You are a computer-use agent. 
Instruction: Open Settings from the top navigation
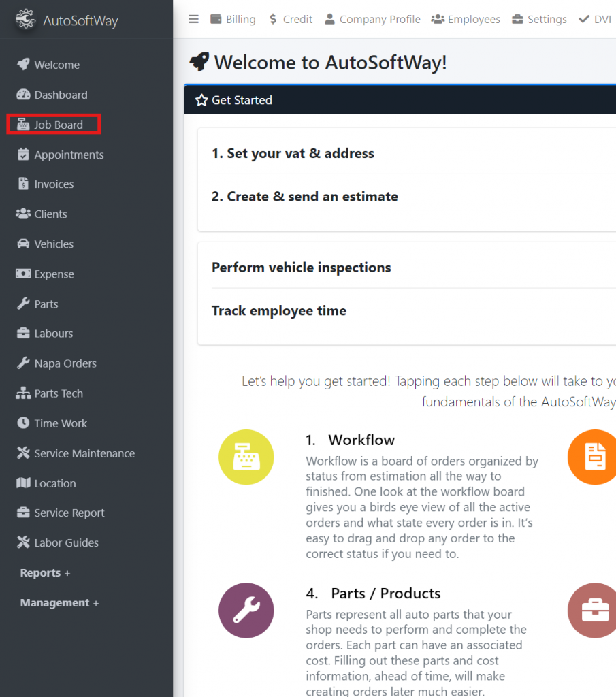540,19
